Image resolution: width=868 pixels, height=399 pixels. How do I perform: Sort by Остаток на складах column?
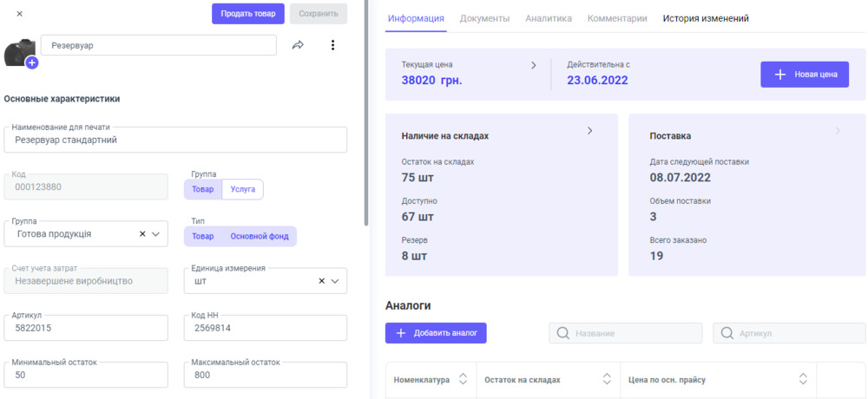(x=607, y=379)
